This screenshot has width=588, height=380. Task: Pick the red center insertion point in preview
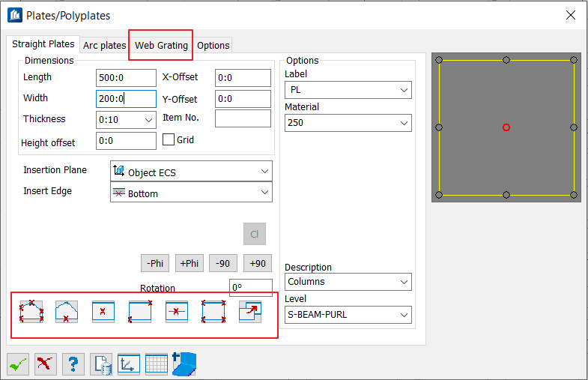[506, 127]
